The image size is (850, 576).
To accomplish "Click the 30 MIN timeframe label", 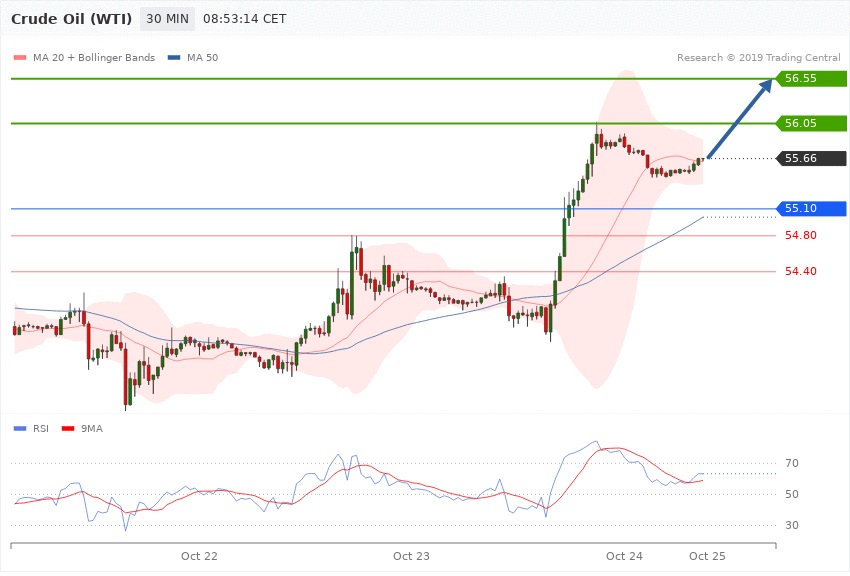I will 167,19.
